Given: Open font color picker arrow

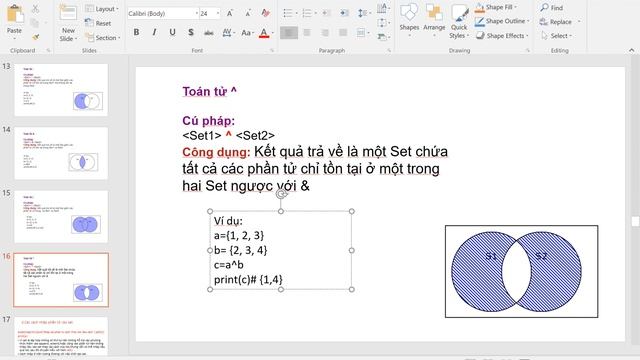Looking at the screenshot, I should (273, 33).
